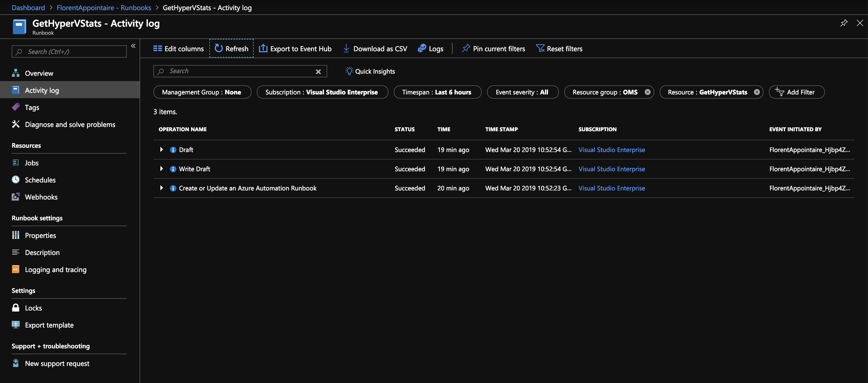This screenshot has width=868, height=383.
Task: Open Diagnose and solve problems
Action: pyautogui.click(x=70, y=125)
